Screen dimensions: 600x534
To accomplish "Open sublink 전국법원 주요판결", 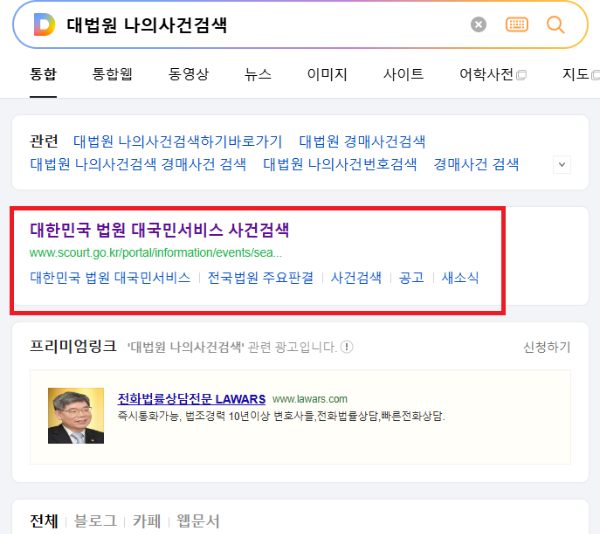I will pos(261,278).
